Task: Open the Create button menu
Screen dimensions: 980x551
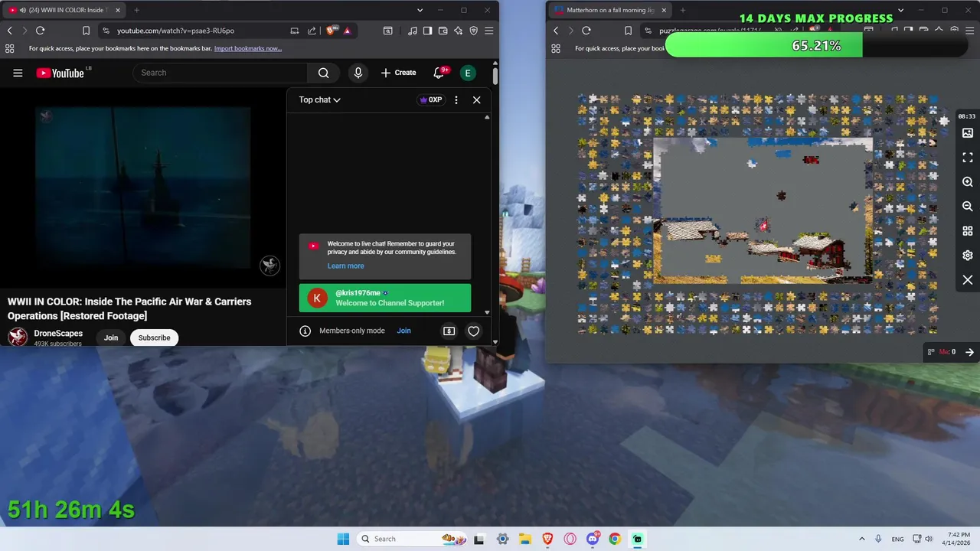Action: 399,73
